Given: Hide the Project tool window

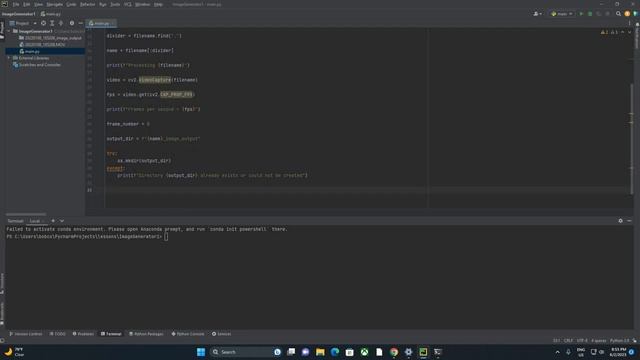Looking at the screenshot, I should (x=80, y=23).
